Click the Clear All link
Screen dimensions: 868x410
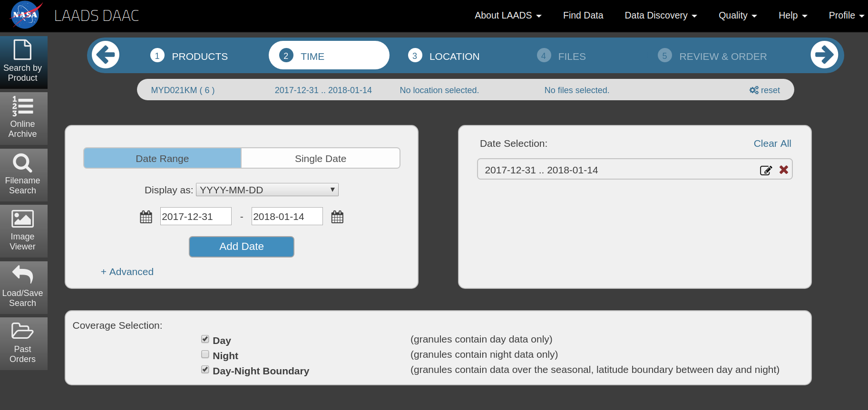[772, 143]
